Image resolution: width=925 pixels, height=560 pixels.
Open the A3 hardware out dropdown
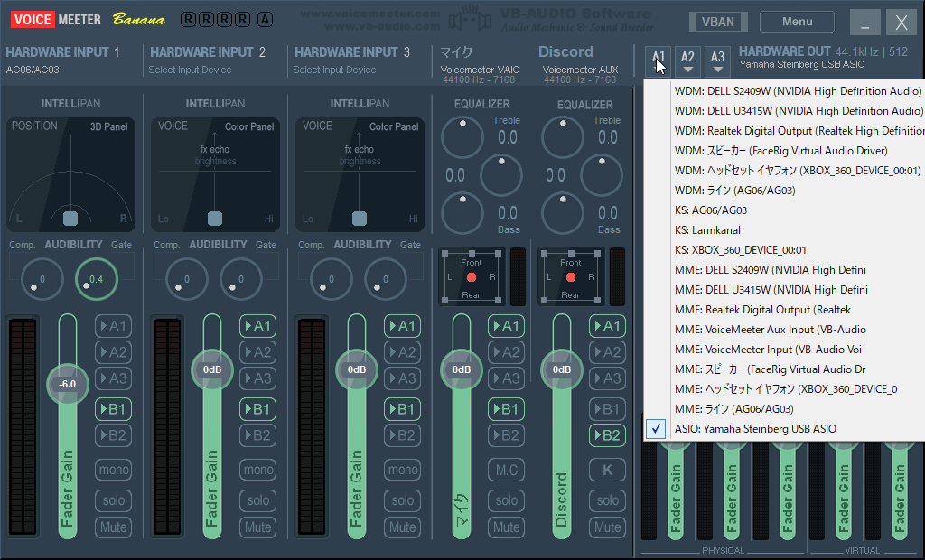pyautogui.click(x=717, y=61)
